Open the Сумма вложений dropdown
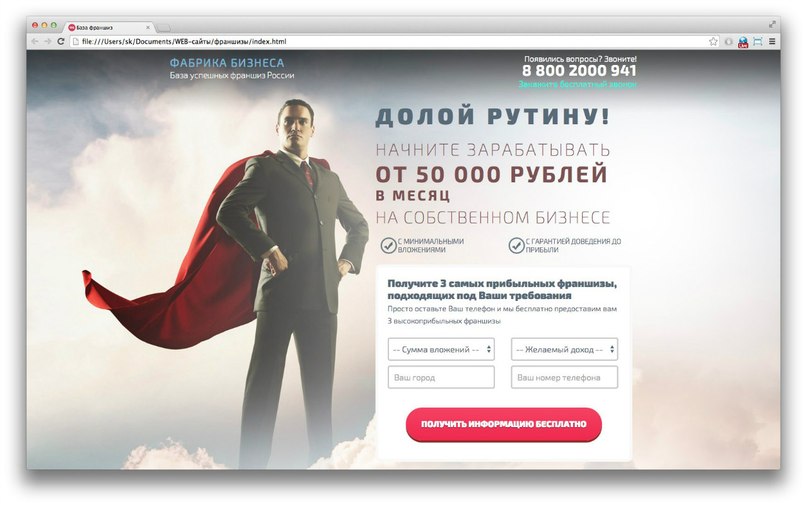Screen dimensions: 807x506 click(x=441, y=350)
